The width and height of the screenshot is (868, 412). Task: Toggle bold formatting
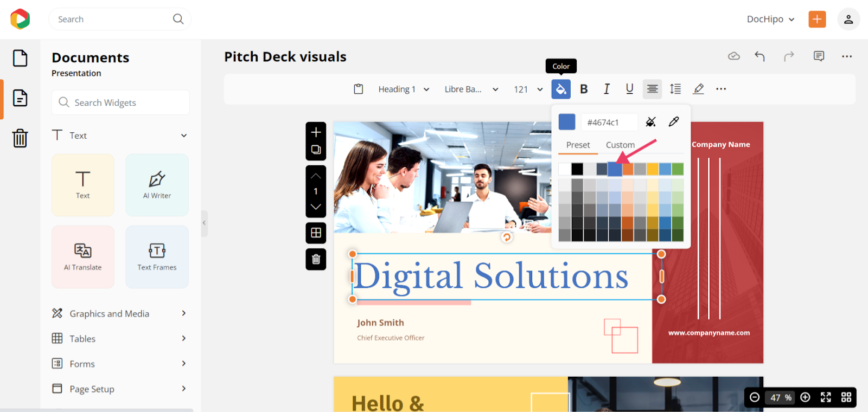[x=584, y=89]
